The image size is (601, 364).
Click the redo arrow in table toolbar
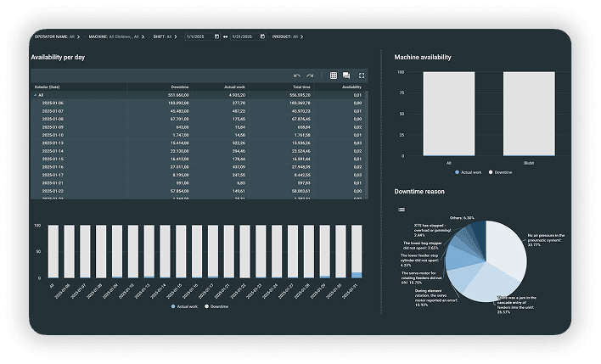[x=310, y=76]
